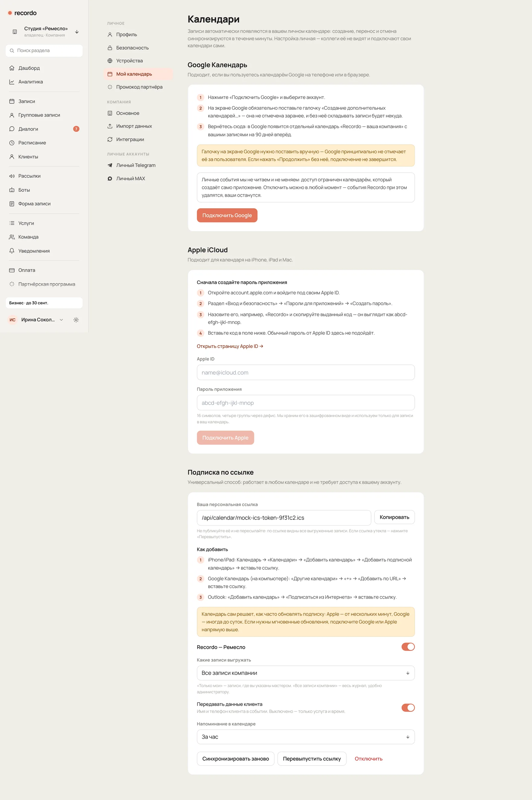Open the Все записи компании dropdown
Screen dimensions: 532x800
[306, 673]
